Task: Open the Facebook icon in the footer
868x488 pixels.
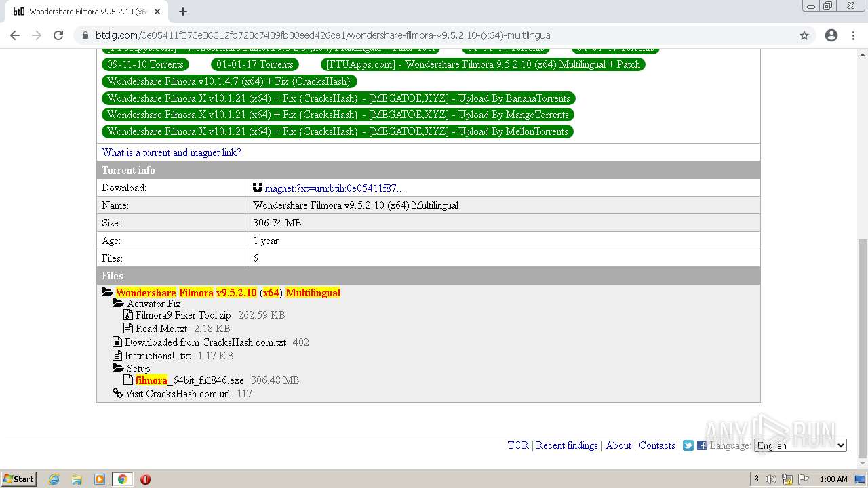Action: 702,445
